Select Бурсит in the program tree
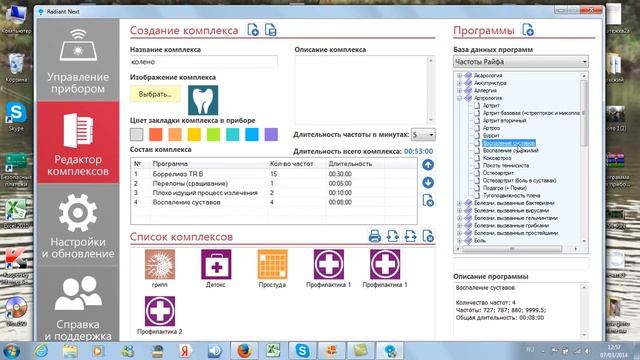The image size is (640, 360). 491,135
